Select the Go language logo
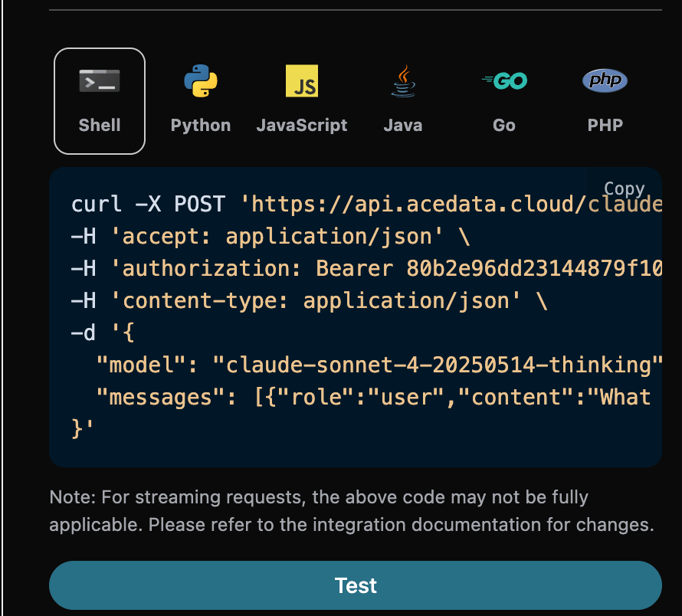Viewport: 682px width, 616px height. pos(504,80)
